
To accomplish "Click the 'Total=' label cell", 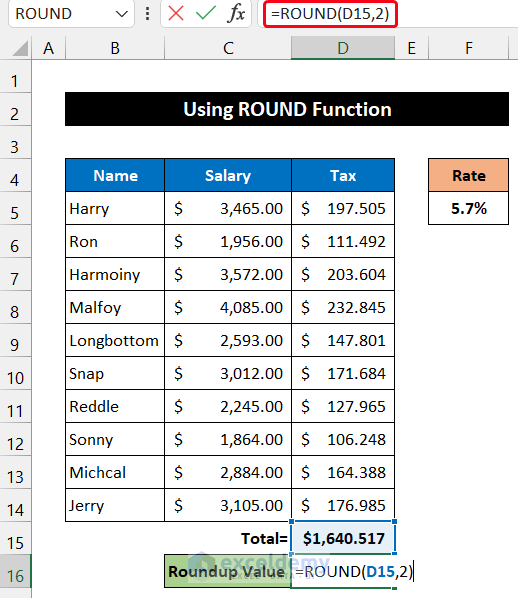I will (228, 538).
